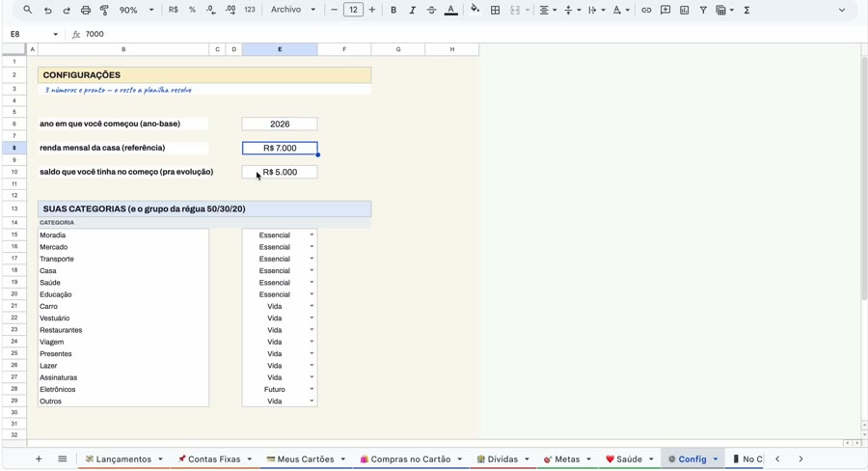Format cell as currency R$

[x=174, y=10]
